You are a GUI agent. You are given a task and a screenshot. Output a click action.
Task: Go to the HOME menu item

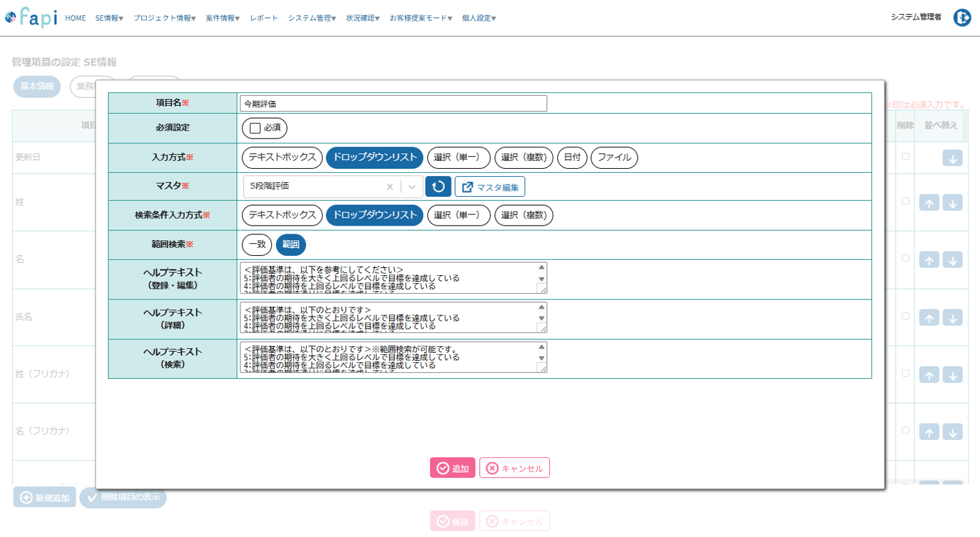coord(75,18)
